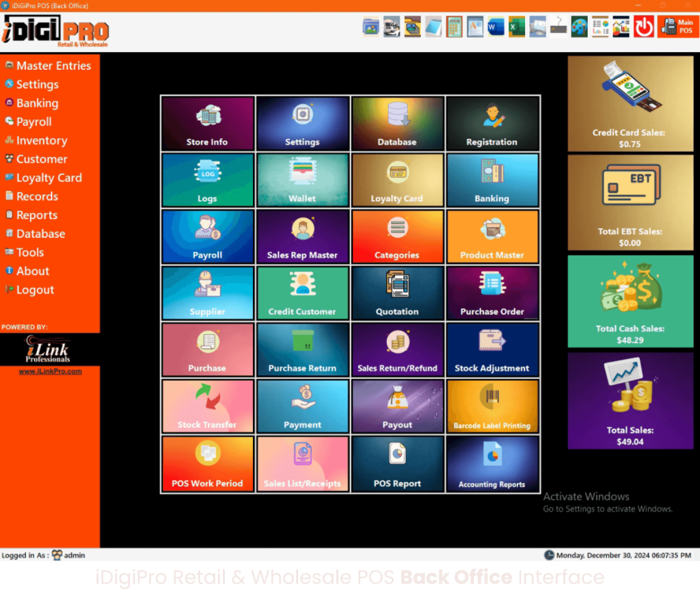Open the calculator toolbar icon

tap(454, 27)
